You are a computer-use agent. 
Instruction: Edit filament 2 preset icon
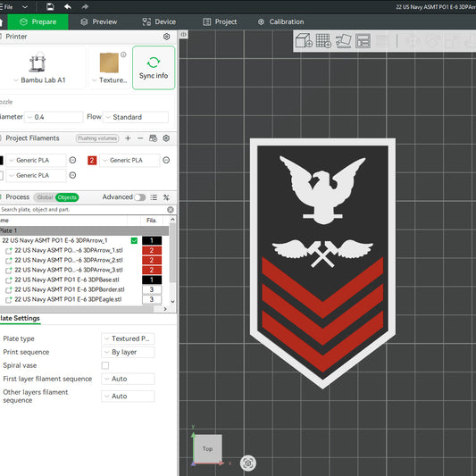pos(166,160)
